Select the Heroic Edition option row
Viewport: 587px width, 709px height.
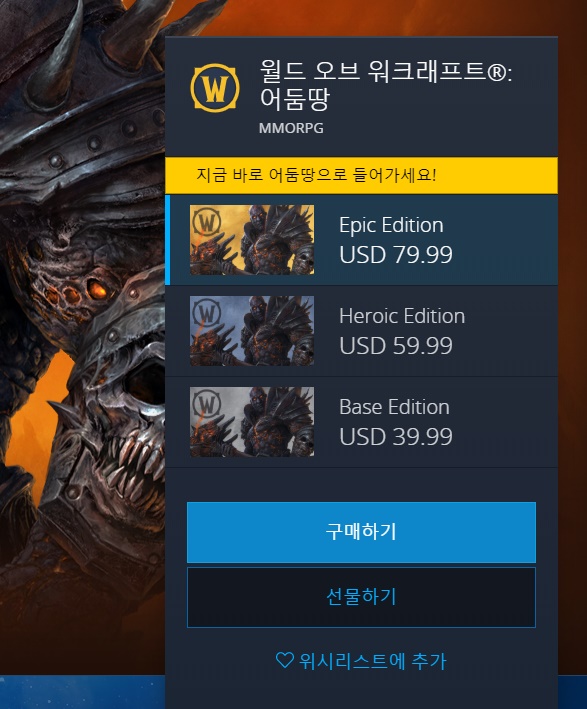[361, 331]
